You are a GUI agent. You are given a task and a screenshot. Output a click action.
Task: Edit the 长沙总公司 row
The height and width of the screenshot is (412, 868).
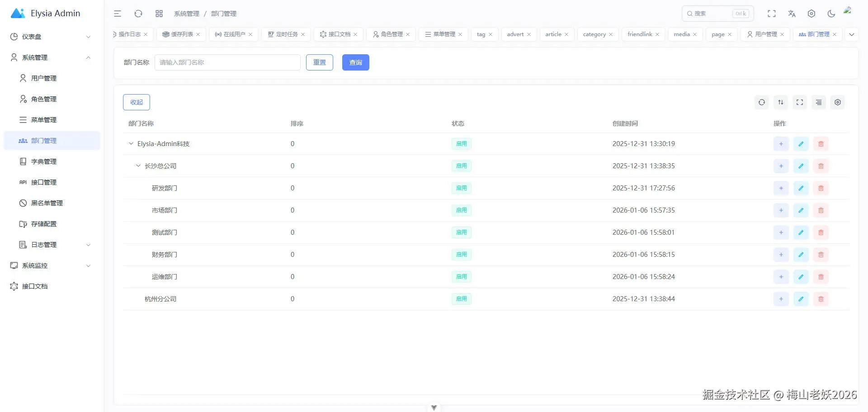[x=801, y=166]
